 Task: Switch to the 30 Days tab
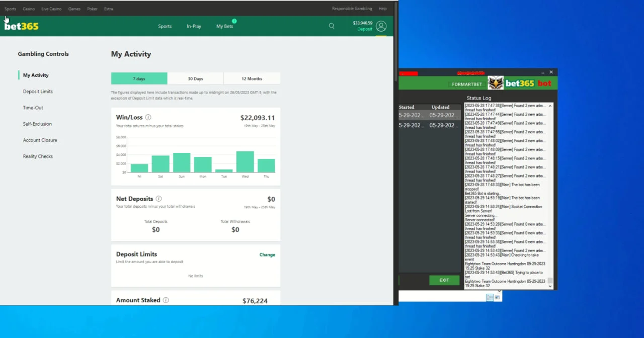(195, 78)
